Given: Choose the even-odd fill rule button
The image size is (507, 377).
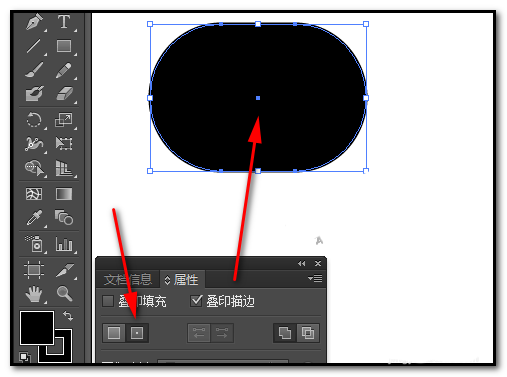Looking at the screenshot, I should 308,333.
